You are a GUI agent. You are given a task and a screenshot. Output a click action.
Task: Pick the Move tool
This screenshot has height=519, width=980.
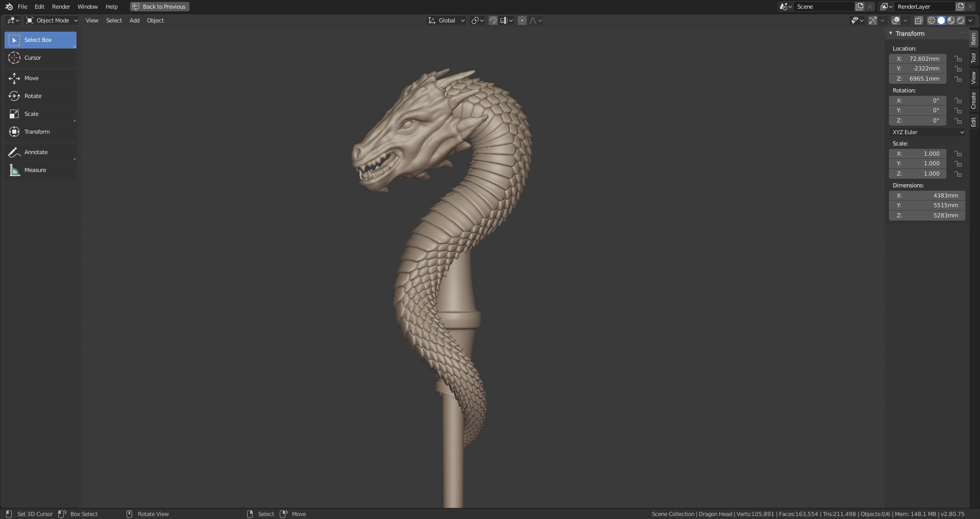pos(40,78)
